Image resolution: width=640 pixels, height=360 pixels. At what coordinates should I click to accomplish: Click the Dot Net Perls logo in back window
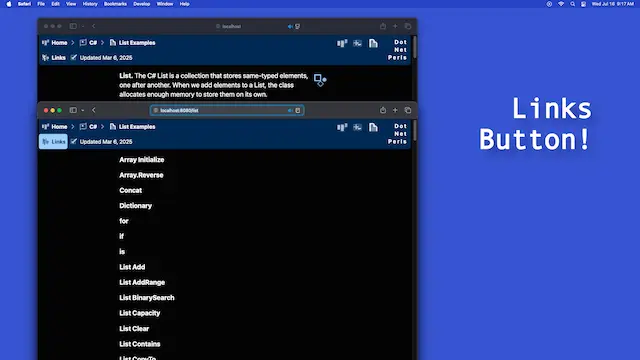tap(398, 50)
